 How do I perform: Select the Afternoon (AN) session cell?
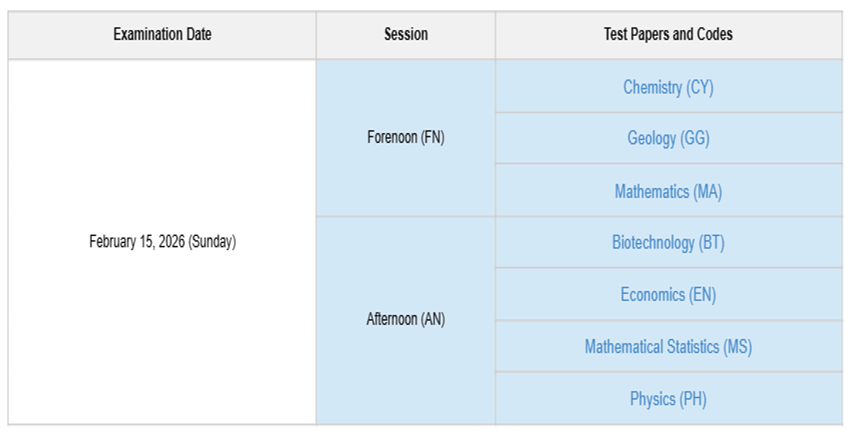[x=406, y=320]
